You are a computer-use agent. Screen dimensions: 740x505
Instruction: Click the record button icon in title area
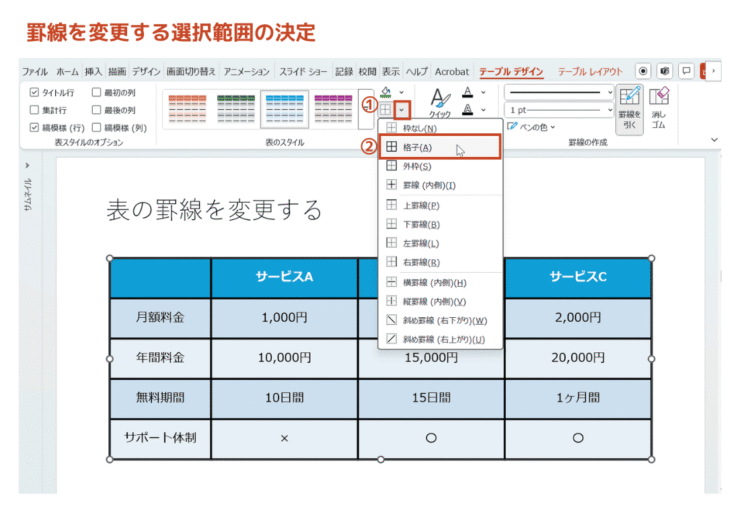(x=643, y=71)
